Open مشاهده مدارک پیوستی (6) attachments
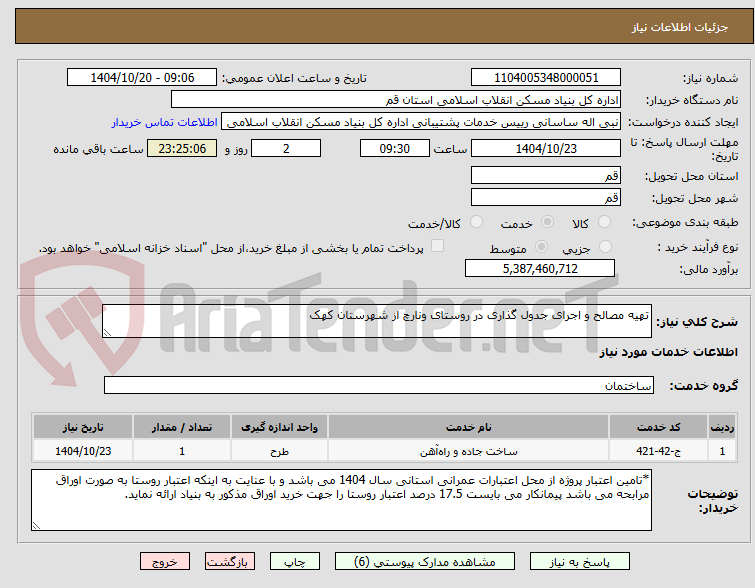Viewport: 755px width, 588px height. 425,562
